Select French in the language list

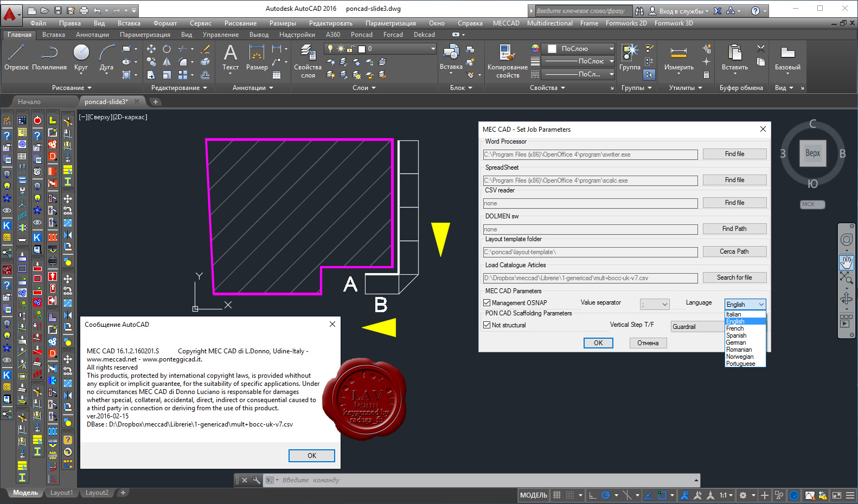click(745, 328)
